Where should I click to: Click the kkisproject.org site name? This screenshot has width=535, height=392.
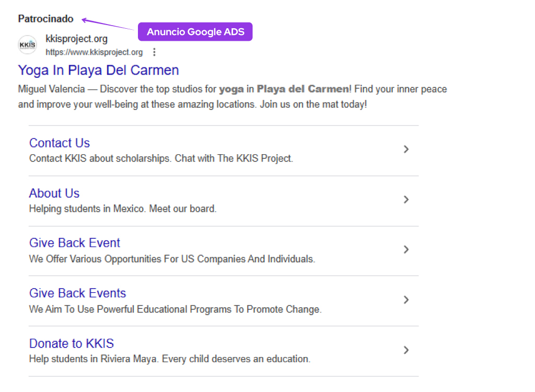click(76, 39)
